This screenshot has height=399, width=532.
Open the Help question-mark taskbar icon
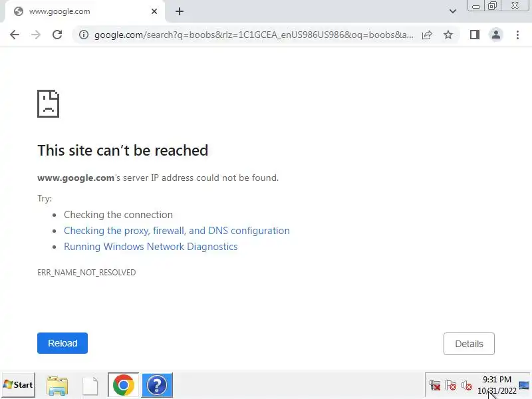pos(157,385)
